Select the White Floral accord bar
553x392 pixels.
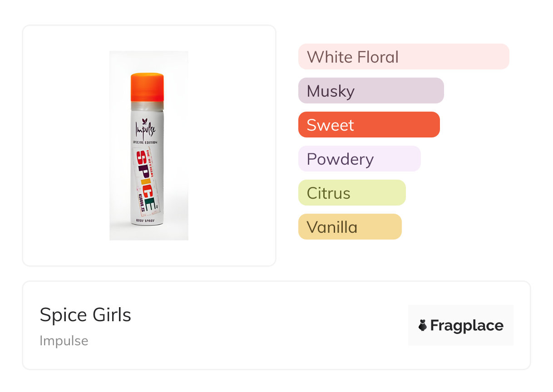pos(403,57)
